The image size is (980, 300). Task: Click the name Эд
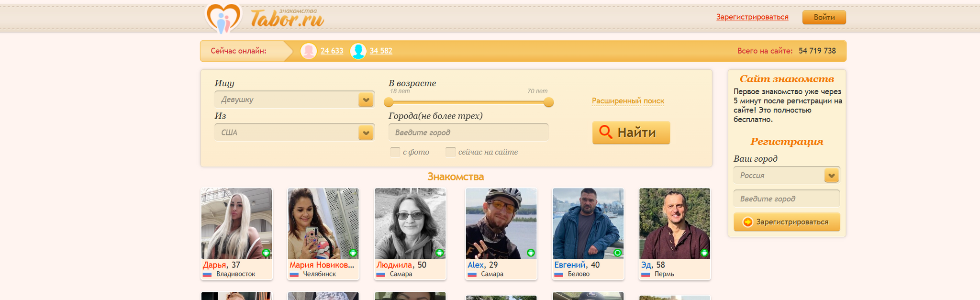click(646, 265)
